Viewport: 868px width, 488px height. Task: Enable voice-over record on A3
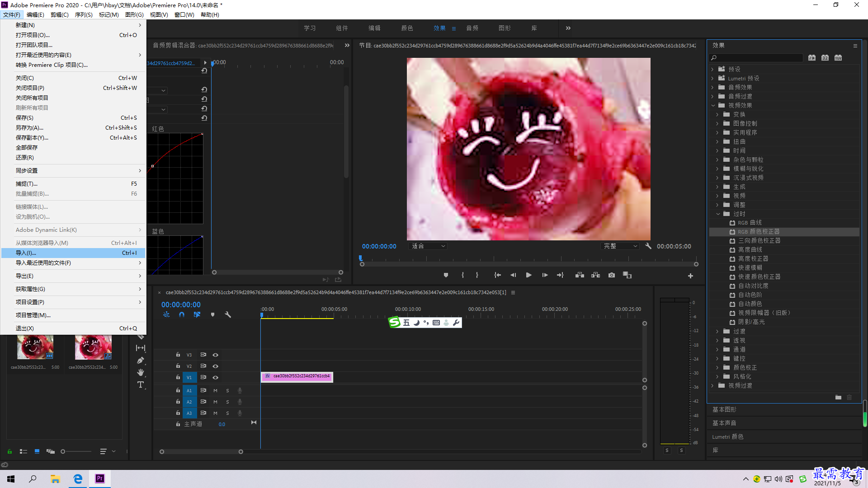(x=240, y=413)
